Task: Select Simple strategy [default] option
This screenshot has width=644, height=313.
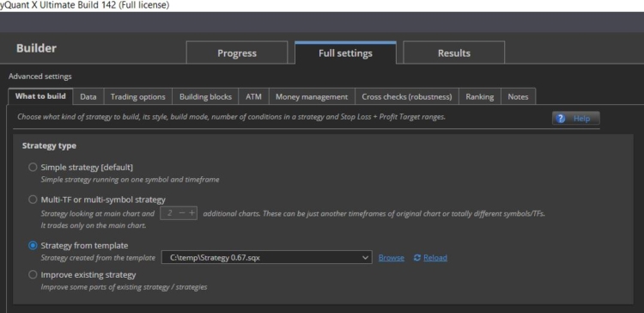Action: (33, 168)
